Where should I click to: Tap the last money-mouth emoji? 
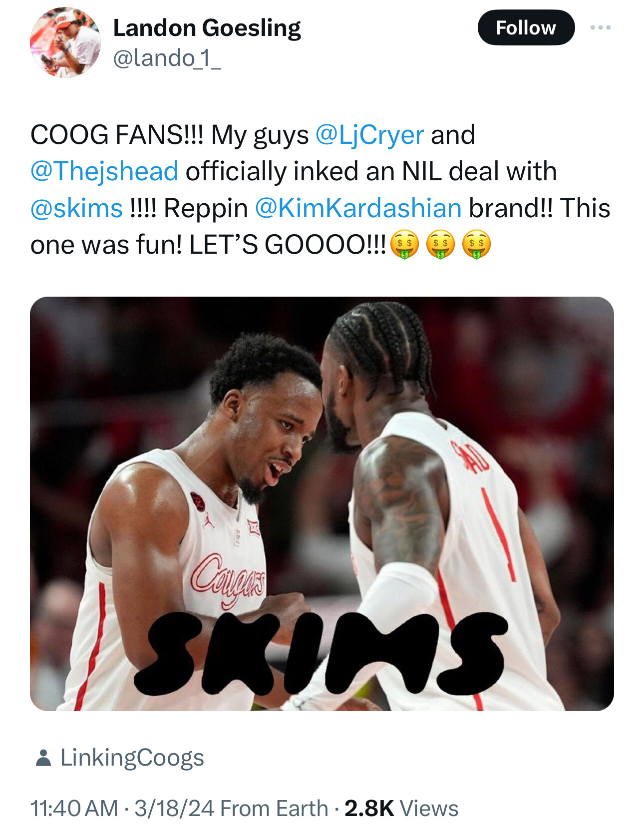point(477,245)
